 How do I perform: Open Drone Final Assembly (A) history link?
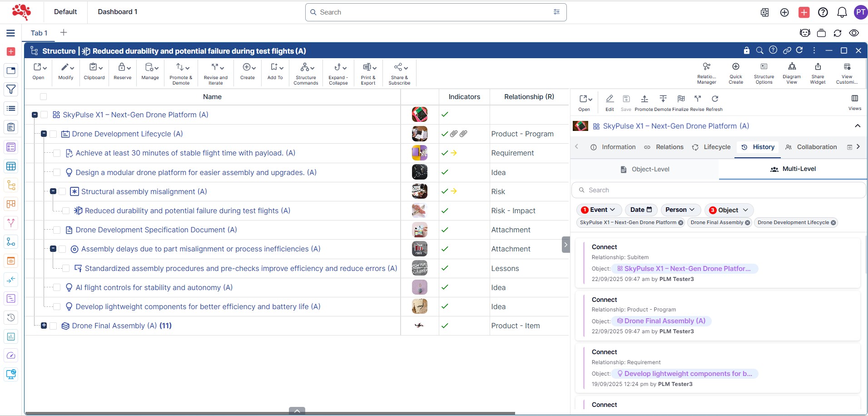[x=664, y=321]
